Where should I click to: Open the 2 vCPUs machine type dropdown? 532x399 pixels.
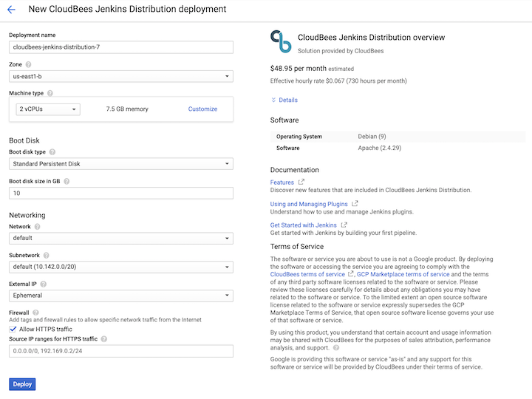click(x=48, y=109)
